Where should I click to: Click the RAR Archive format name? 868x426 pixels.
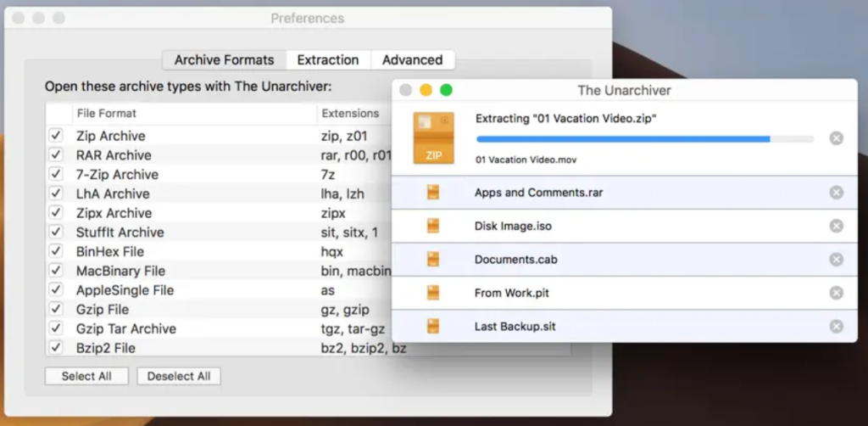coord(114,155)
